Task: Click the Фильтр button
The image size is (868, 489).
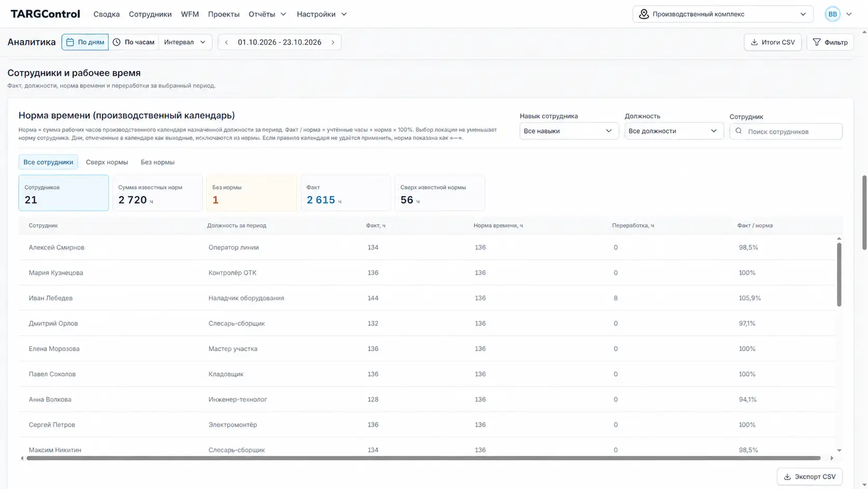Action: tap(830, 42)
